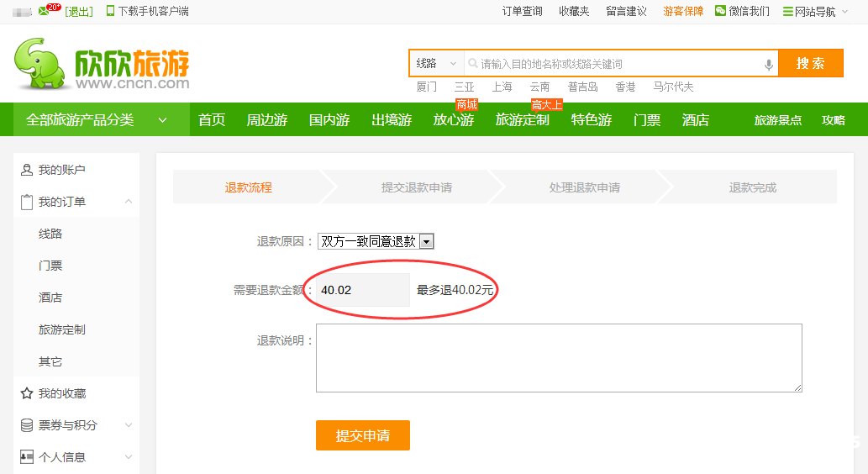Open the search type dropdown labeled 线路
This screenshot has width=868, height=474.
(x=436, y=64)
